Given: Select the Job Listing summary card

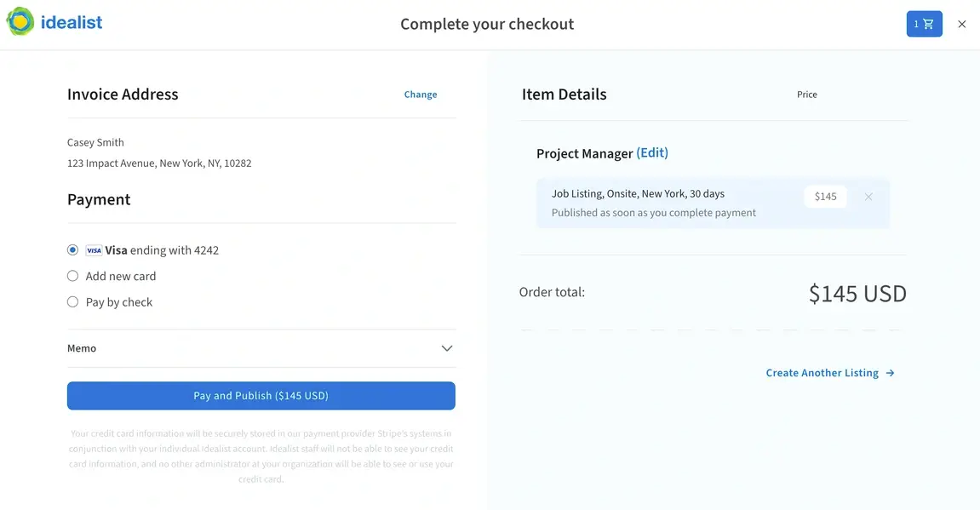Looking at the screenshot, I should (714, 203).
